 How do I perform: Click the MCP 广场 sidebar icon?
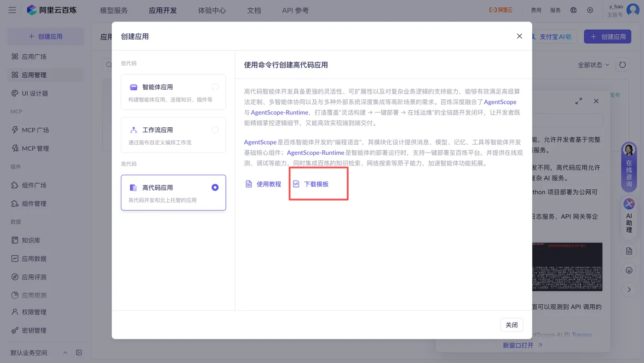[x=15, y=130]
